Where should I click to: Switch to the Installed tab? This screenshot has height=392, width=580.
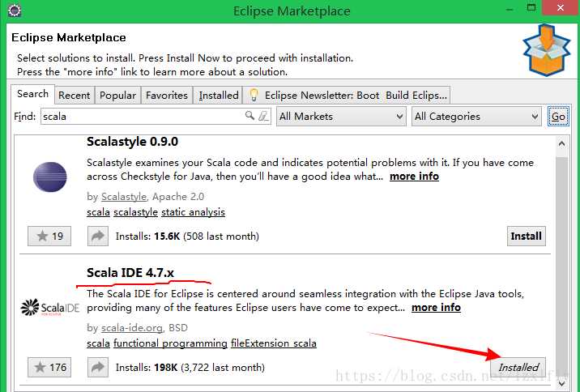click(218, 96)
